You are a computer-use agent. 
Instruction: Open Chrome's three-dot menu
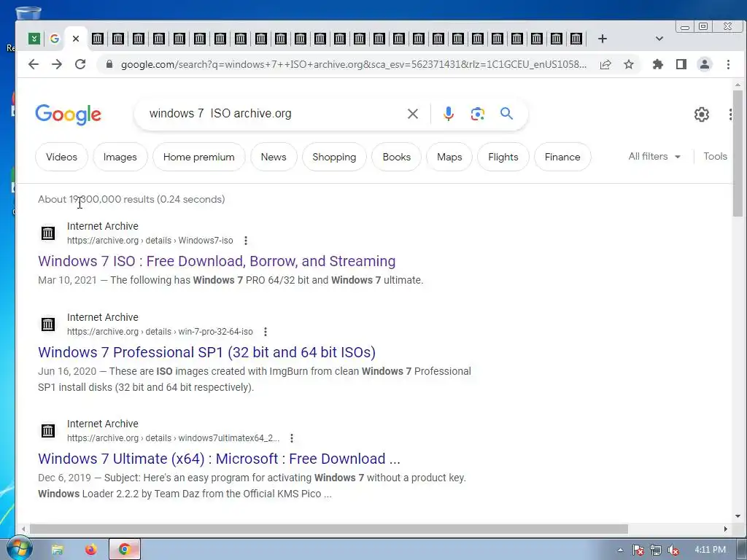pos(728,64)
